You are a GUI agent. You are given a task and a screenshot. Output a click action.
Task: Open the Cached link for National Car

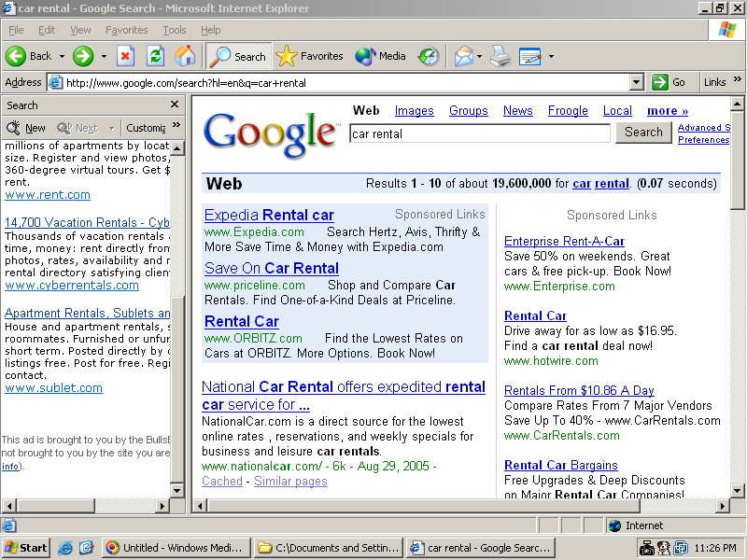pyautogui.click(x=222, y=482)
